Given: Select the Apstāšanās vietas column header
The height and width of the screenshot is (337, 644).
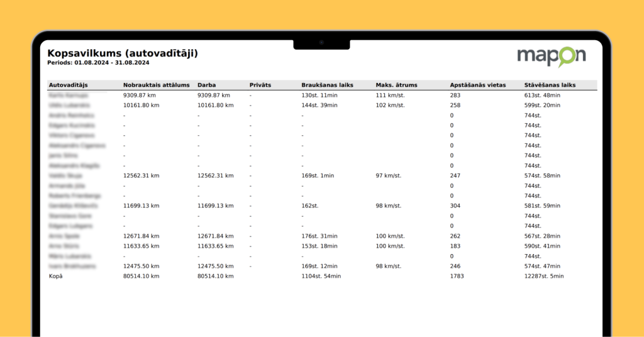Looking at the screenshot, I should point(478,85).
